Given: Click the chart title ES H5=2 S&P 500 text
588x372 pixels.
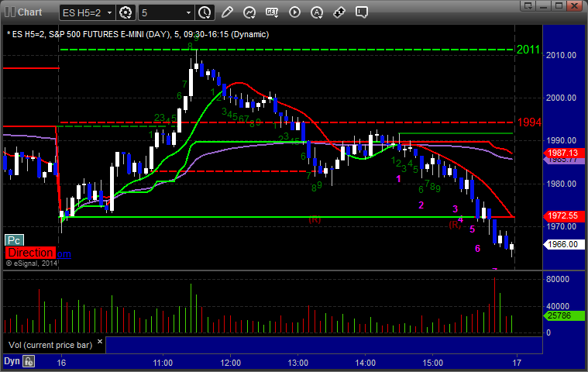Looking at the screenshot, I should tap(138, 35).
